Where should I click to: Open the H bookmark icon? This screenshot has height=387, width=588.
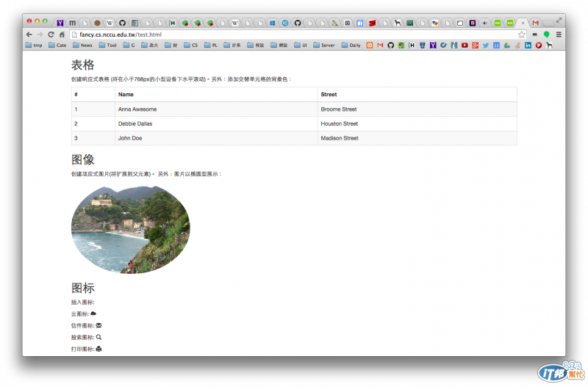(412, 46)
